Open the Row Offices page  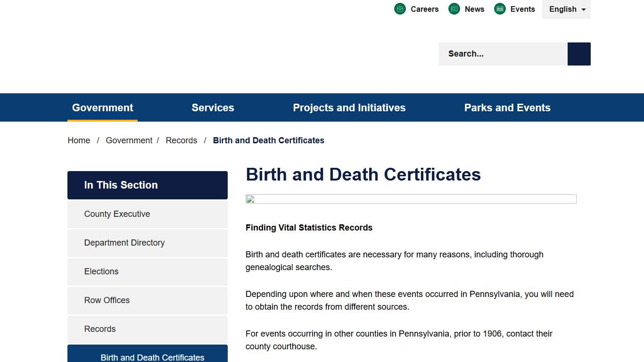pyautogui.click(x=107, y=300)
